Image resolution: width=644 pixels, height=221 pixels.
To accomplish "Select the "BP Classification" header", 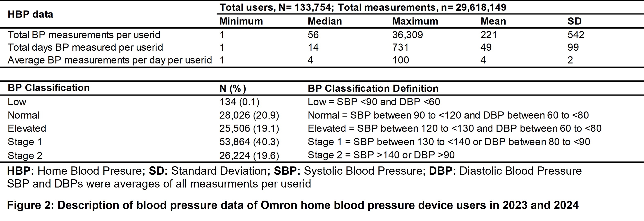I will 48,88.
